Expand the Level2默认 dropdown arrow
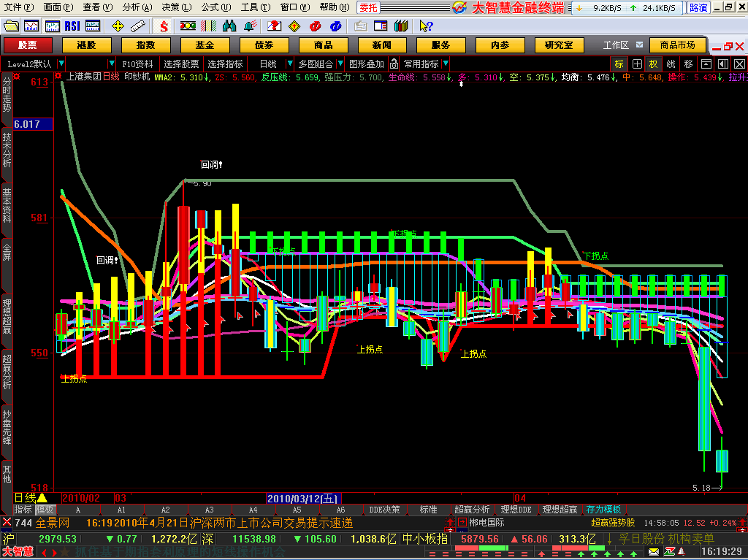Image resolution: width=748 pixels, height=560 pixels. click(x=61, y=64)
